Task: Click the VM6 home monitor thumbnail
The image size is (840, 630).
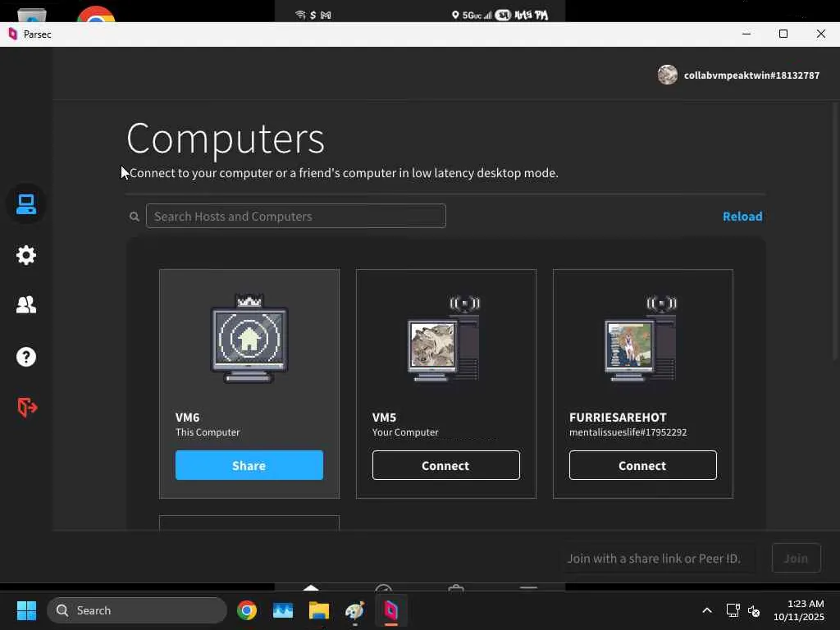Action: coord(249,339)
